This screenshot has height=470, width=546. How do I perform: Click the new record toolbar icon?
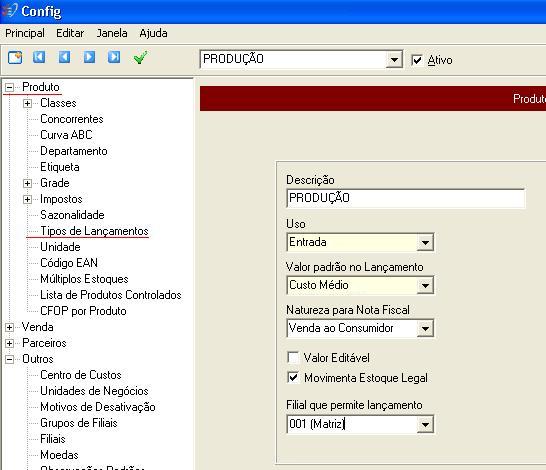point(15,57)
